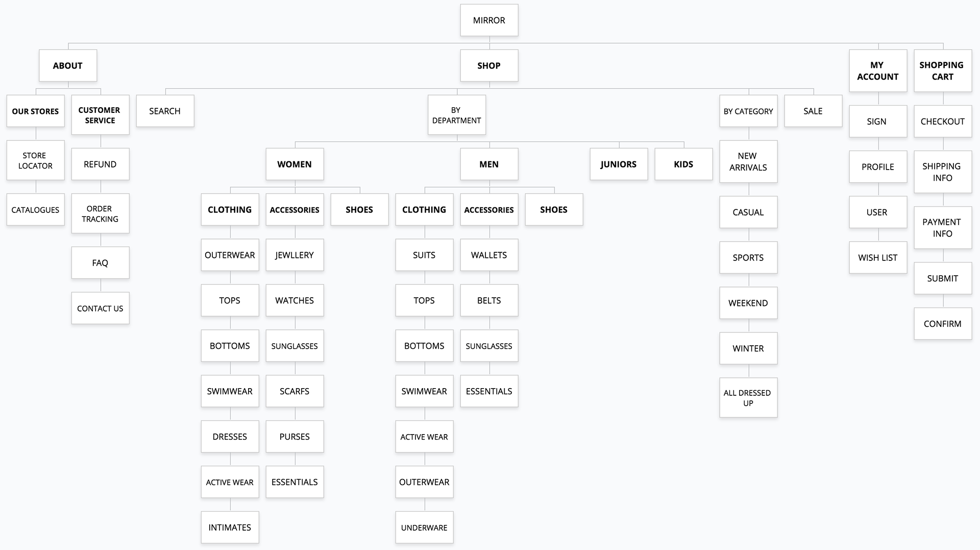Select the WISH LIST node
Image resolution: width=980 pixels, height=550 pixels.
[x=878, y=257]
